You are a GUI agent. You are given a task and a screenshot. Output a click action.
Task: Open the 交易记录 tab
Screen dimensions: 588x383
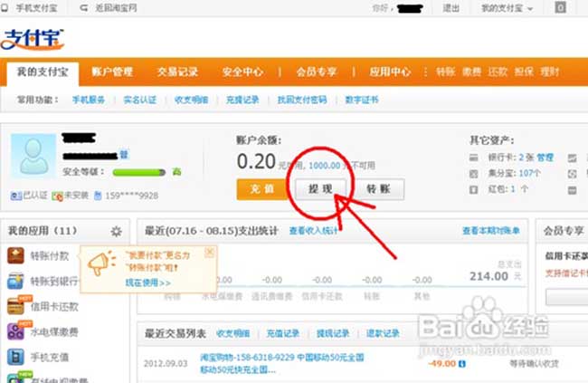(177, 72)
